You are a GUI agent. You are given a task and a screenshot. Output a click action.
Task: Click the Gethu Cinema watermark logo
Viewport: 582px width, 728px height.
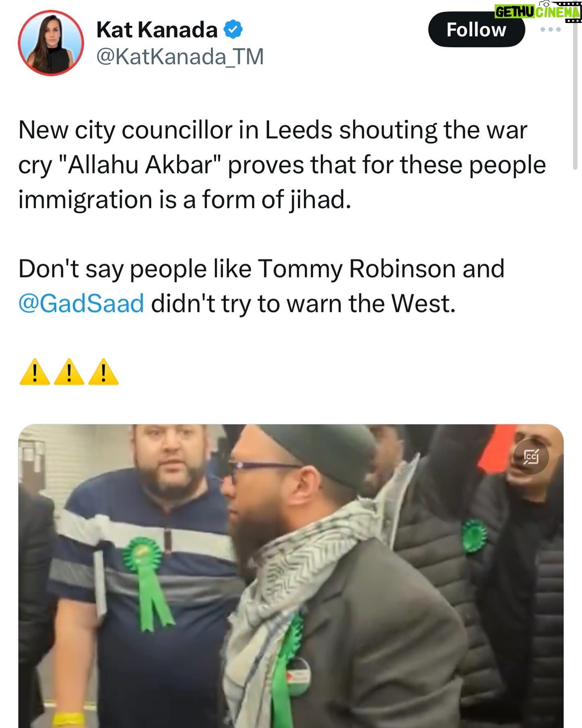coord(538,11)
